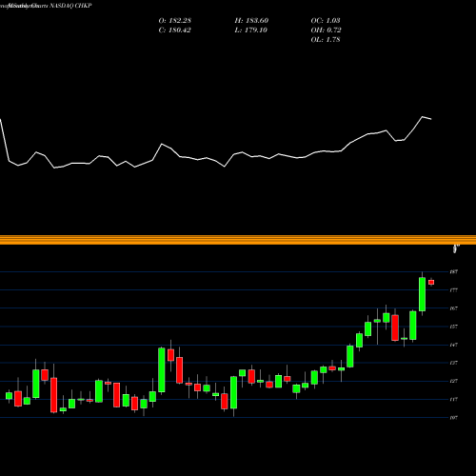This screenshot has height=476, width=476.
Task: Select the close value C: 180.42
Action: click(x=175, y=30)
